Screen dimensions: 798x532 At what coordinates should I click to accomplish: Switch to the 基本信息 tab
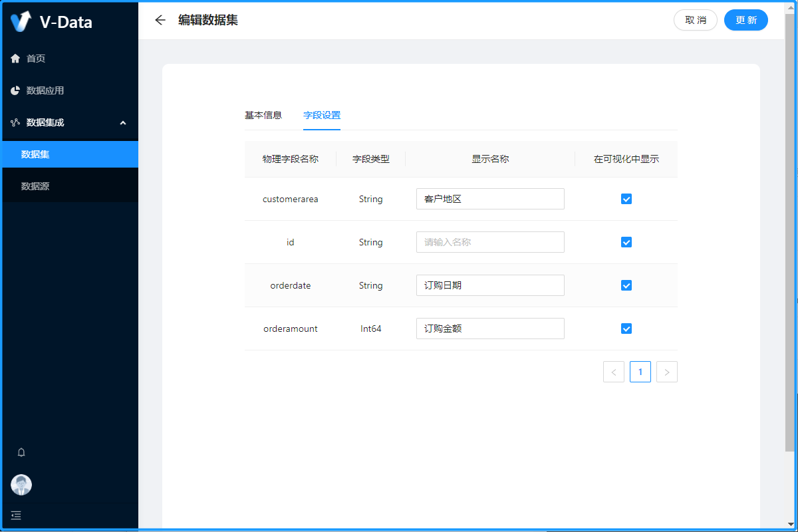263,115
